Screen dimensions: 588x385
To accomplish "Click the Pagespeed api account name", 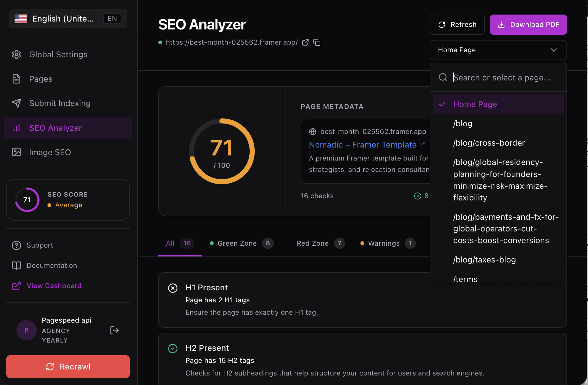I will [66, 320].
